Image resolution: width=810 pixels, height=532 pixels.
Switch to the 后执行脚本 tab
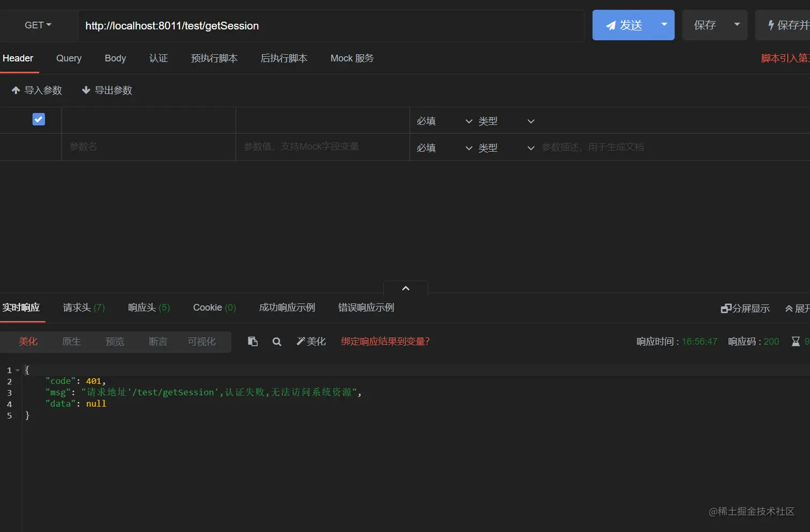pos(284,58)
